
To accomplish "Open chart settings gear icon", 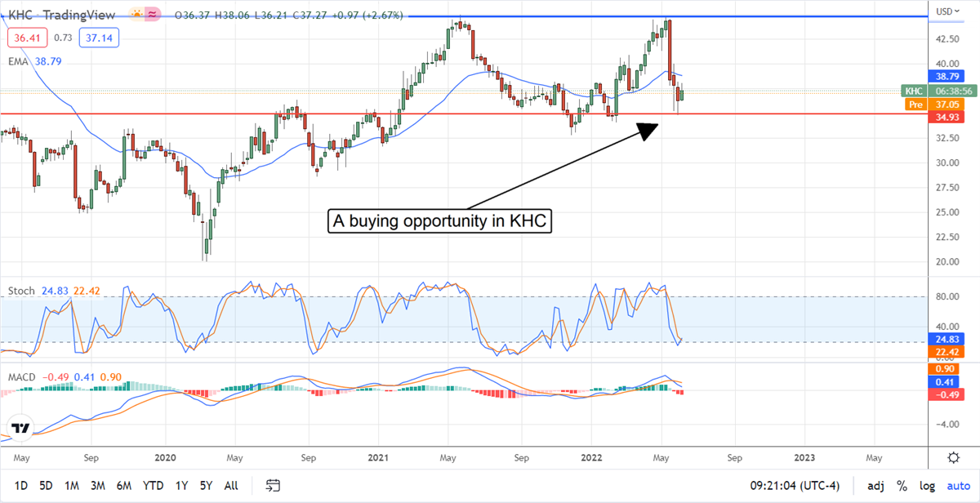I will pyautogui.click(x=953, y=456).
